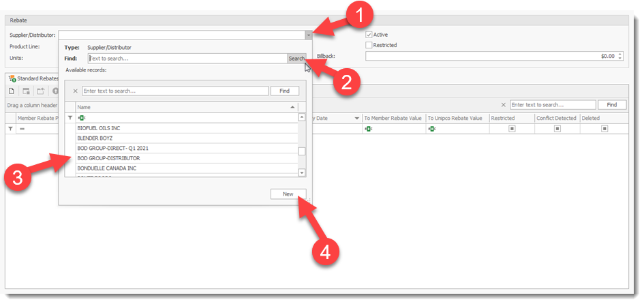The height and width of the screenshot is (304, 644).
Task: Click the sort arrow in Name column header
Action: point(292,107)
